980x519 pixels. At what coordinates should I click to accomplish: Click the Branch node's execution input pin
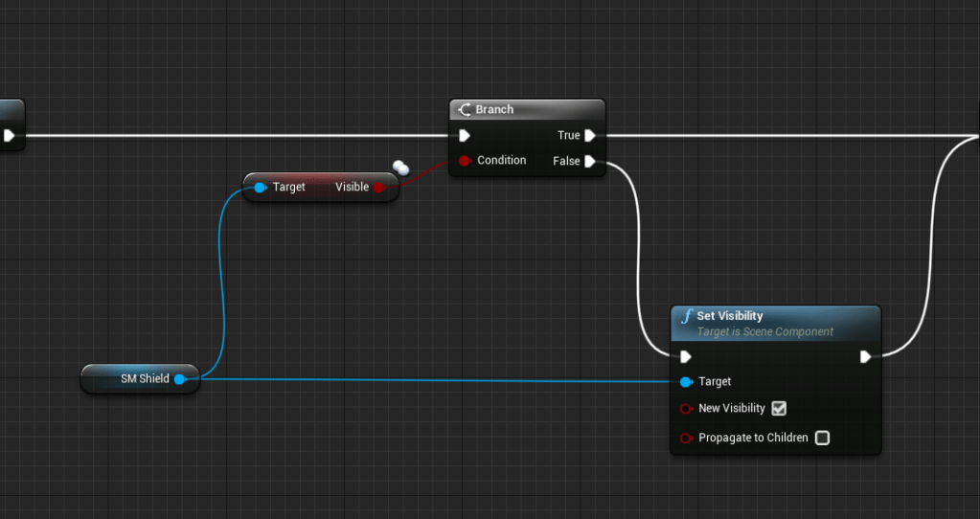pos(465,135)
